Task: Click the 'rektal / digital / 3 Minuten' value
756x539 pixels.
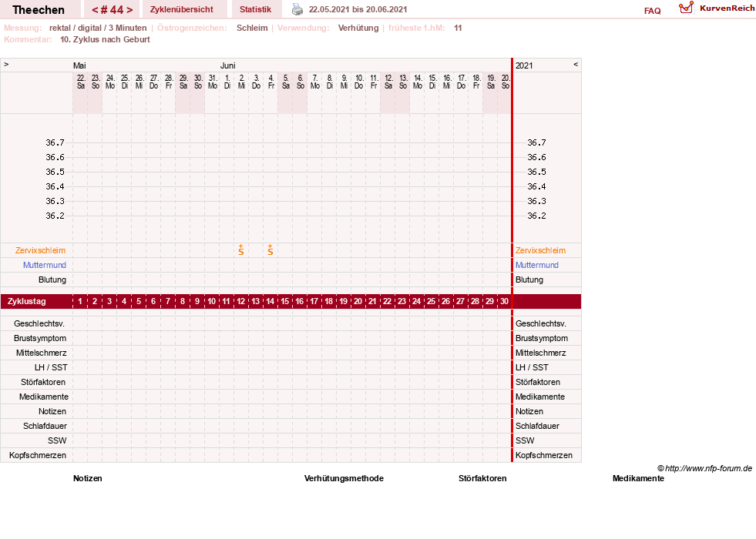Action: pyautogui.click(x=98, y=28)
